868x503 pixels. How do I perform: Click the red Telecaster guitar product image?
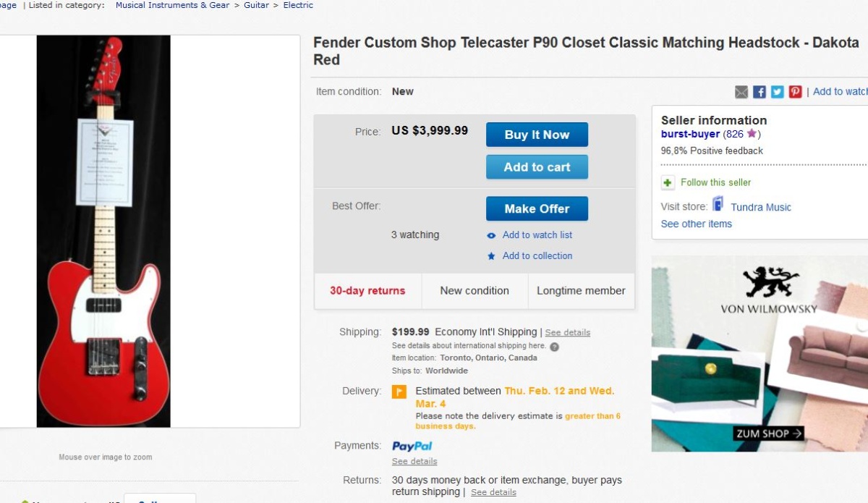tap(103, 231)
